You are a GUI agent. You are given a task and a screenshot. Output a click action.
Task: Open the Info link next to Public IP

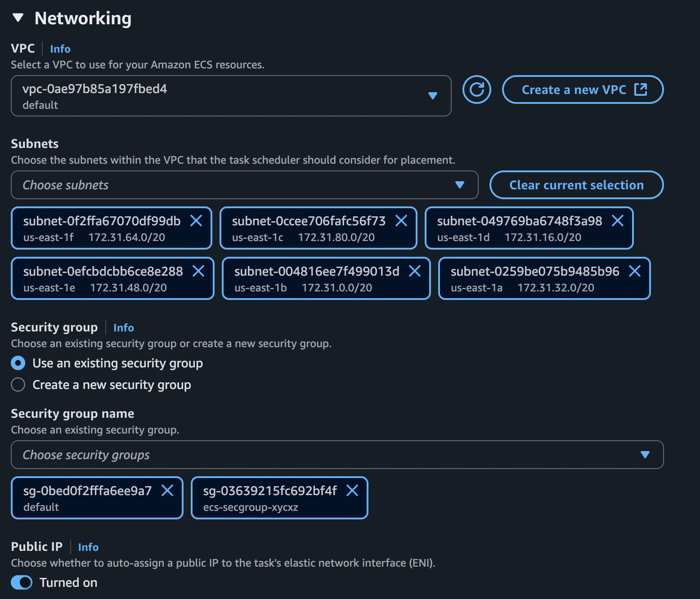88,547
